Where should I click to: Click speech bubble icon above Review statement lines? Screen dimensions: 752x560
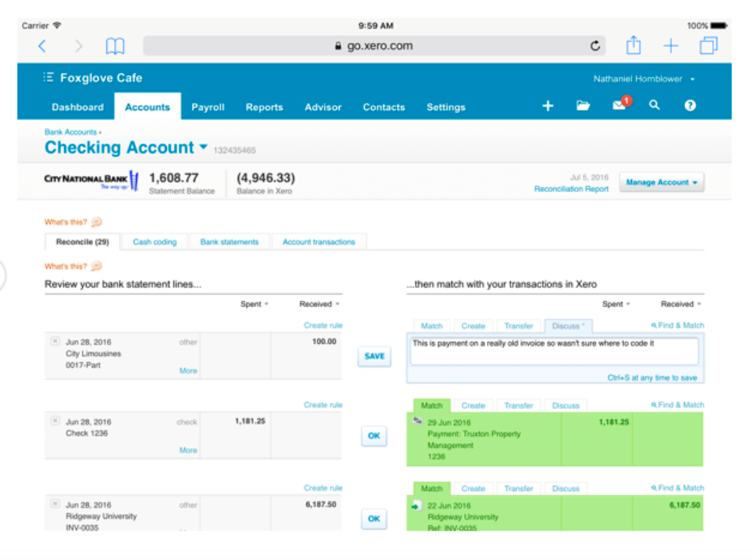pyautogui.click(x=96, y=266)
